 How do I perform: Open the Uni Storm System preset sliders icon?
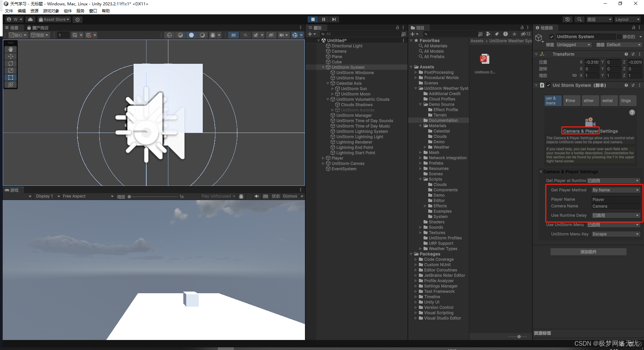[x=633, y=85]
